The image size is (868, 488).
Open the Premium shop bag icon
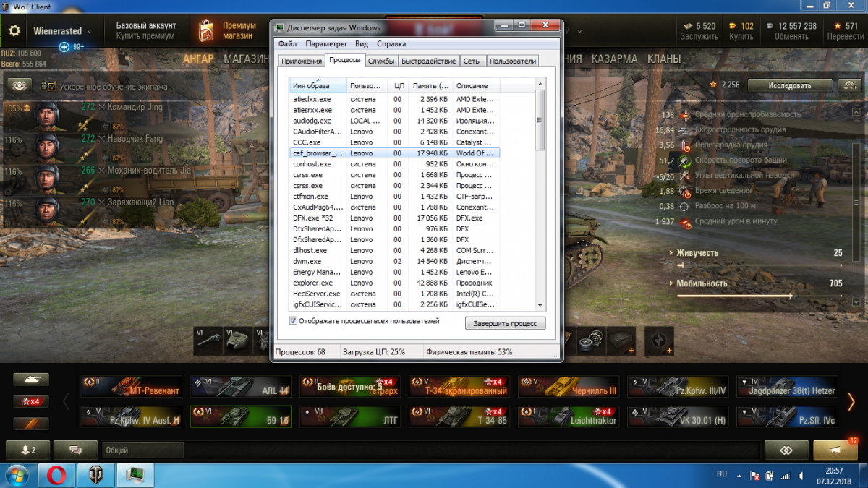(x=205, y=31)
